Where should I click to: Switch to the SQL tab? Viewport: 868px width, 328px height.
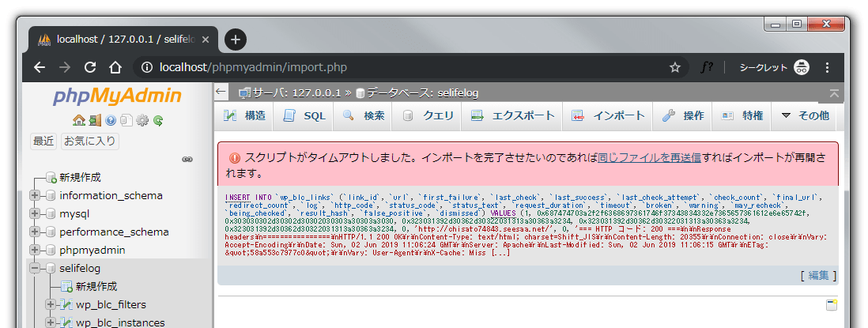(x=304, y=115)
